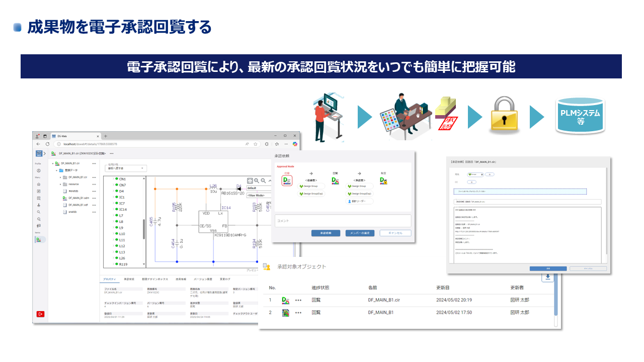This screenshot has height=362, width=644.
Task: Expand R119 in the component list
Action: [113, 264]
